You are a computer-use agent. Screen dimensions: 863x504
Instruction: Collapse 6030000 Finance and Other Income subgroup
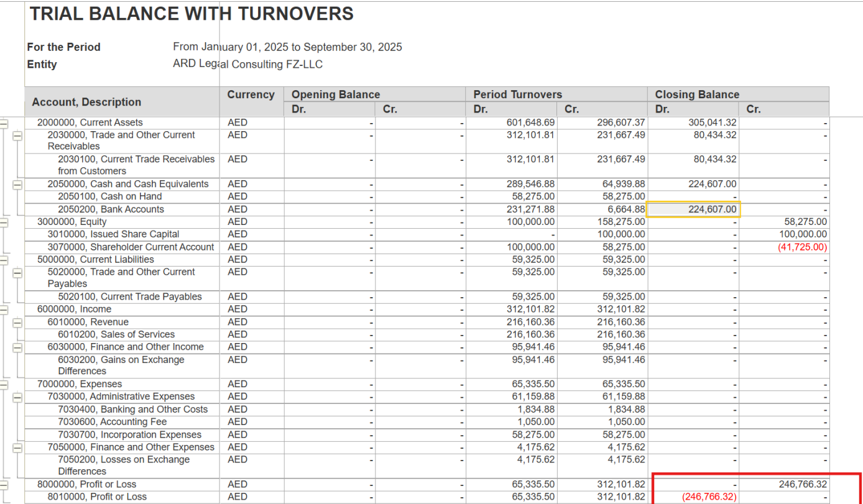[17, 347]
